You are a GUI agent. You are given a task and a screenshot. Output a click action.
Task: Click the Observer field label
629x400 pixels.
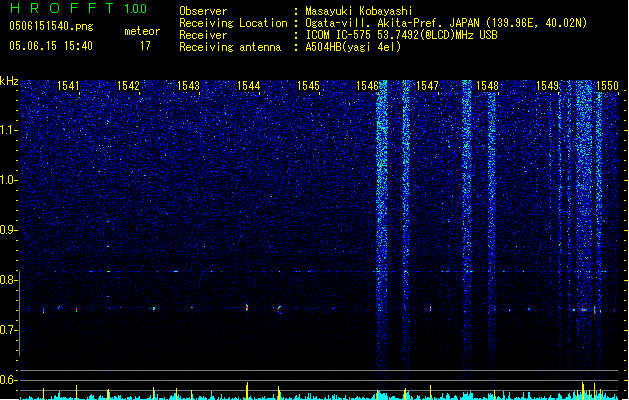click(x=203, y=11)
